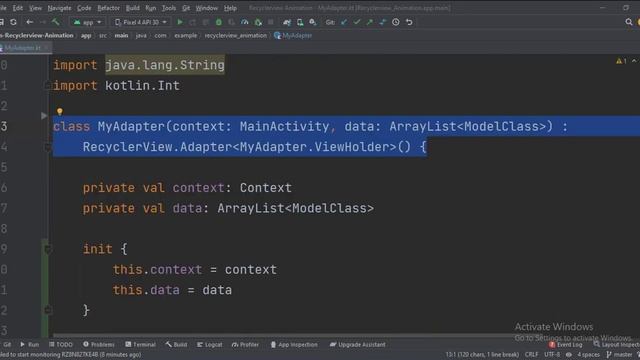Image resolution: width=640 pixels, height=360 pixels.
Task: Open the Event Log
Action: [565, 344]
